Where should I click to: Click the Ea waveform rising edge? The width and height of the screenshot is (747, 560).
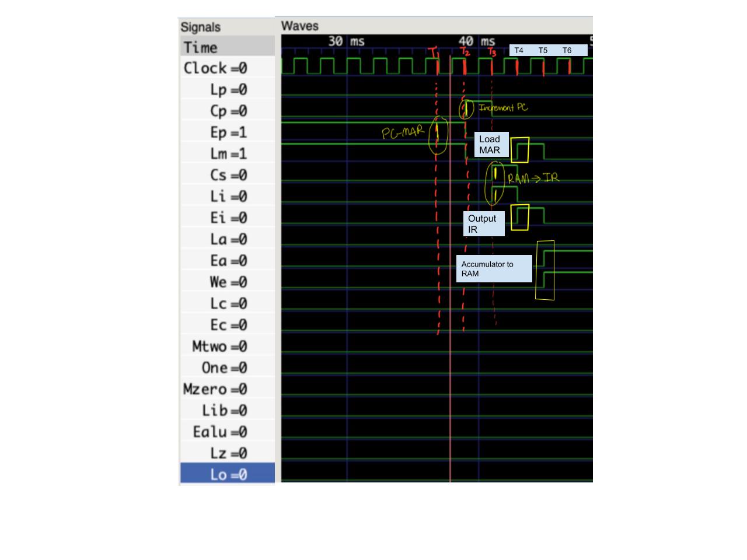544,257
